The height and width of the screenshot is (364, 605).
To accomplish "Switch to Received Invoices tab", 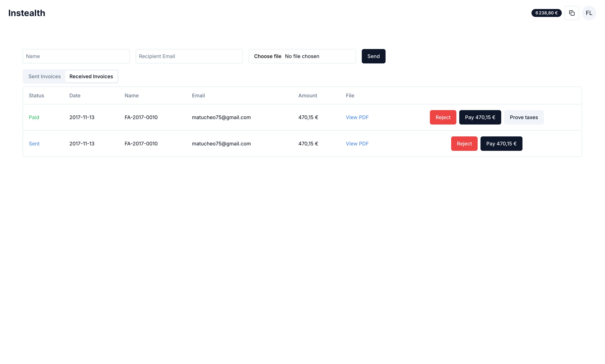I will 91,76.
